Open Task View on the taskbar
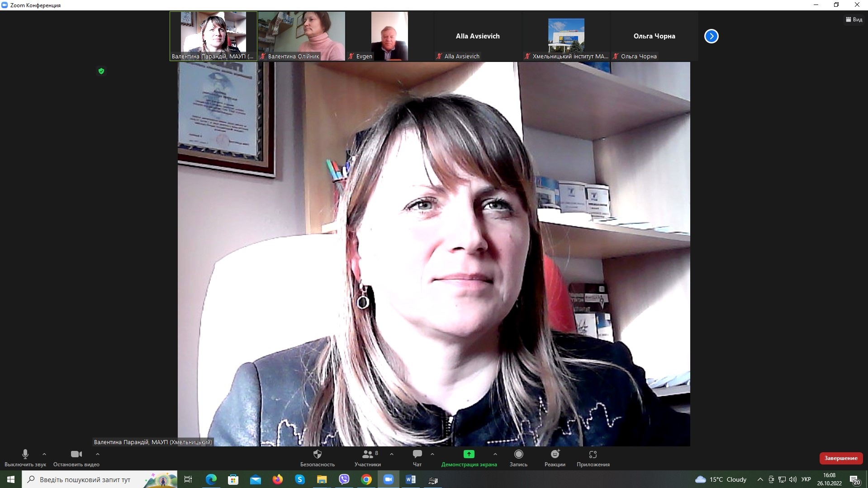The image size is (868, 488). (x=188, y=479)
